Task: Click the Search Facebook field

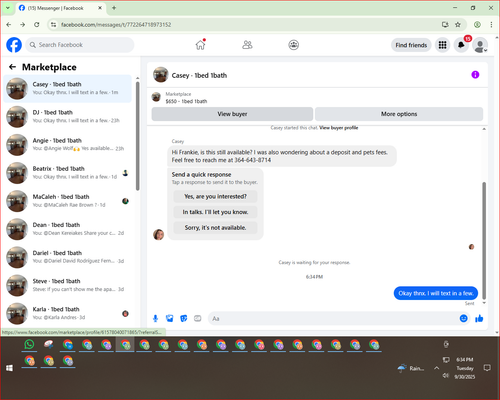Action: pyautogui.click(x=80, y=45)
